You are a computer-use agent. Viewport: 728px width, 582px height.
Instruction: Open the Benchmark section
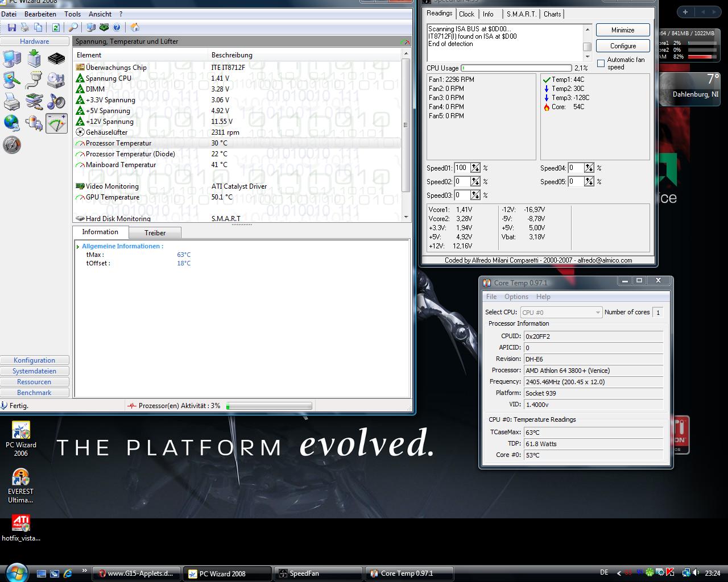tap(34, 393)
